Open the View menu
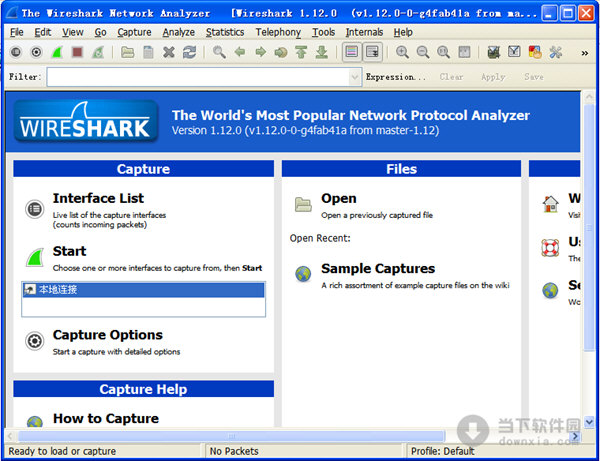This screenshot has height=461, width=600. (73, 32)
